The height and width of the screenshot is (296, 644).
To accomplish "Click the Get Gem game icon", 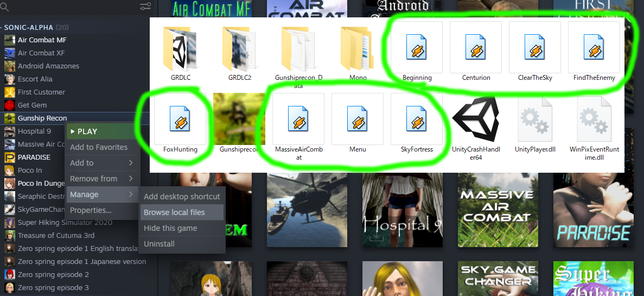I will (x=10, y=105).
